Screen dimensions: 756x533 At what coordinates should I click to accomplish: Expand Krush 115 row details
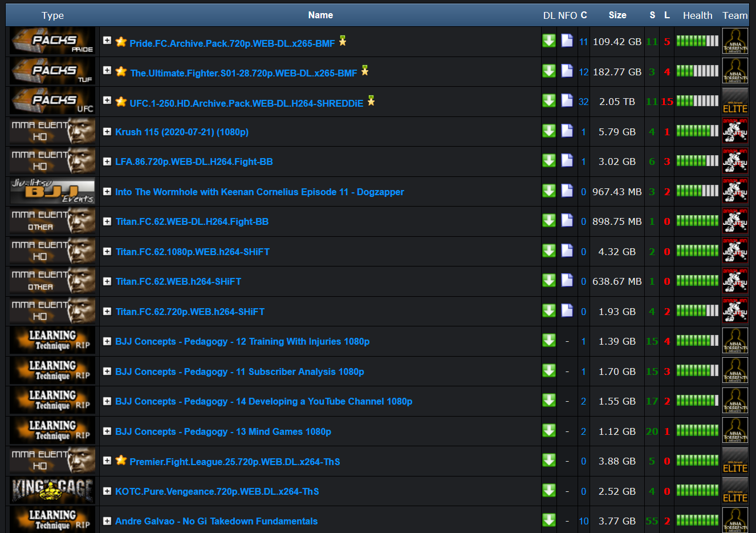click(107, 131)
